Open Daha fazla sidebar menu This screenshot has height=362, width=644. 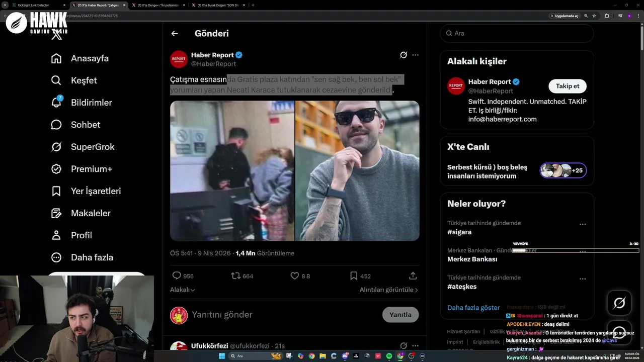click(82, 257)
